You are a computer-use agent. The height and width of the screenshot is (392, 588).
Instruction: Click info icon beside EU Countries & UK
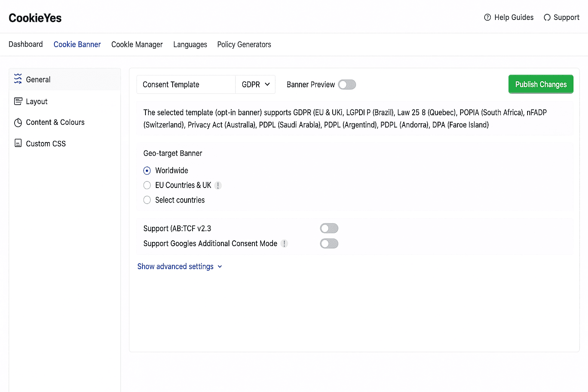[218, 186]
